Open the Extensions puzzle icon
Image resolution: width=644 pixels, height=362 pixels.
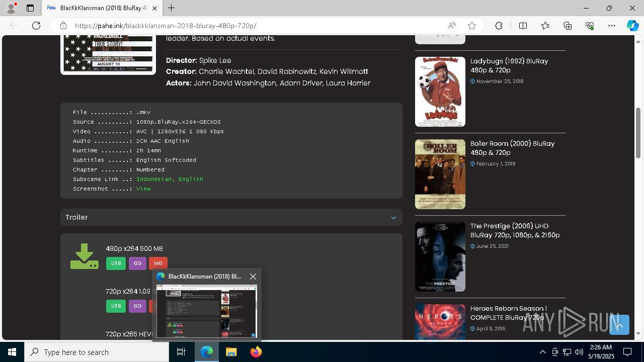click(499, 26)
